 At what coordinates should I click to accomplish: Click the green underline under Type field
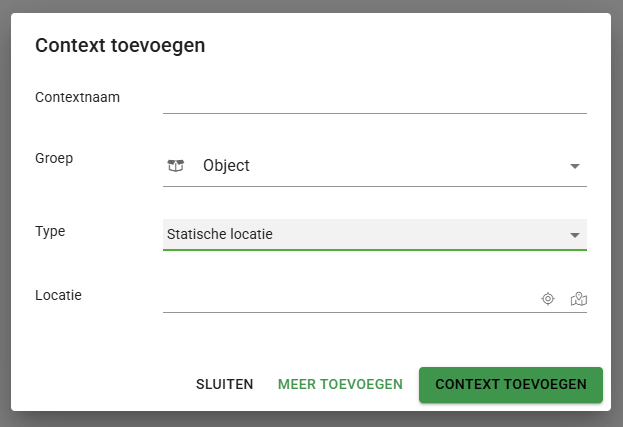[x=374, y=249]
